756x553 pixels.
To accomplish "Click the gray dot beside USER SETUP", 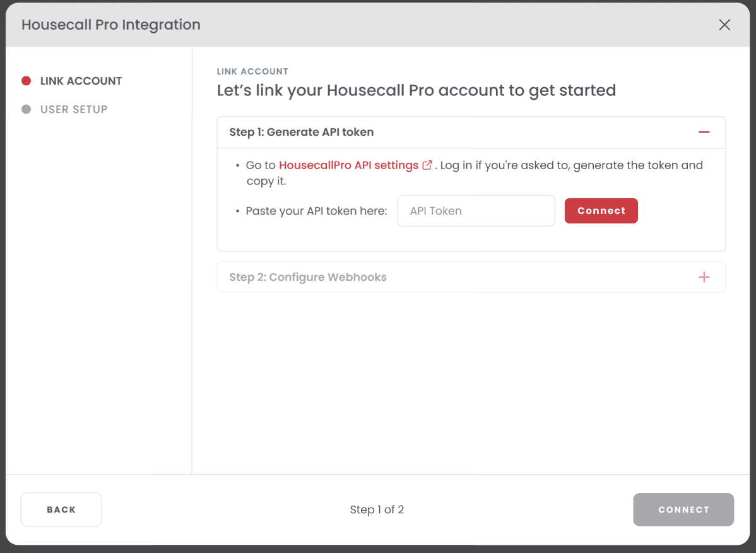I will coord(27,109).
